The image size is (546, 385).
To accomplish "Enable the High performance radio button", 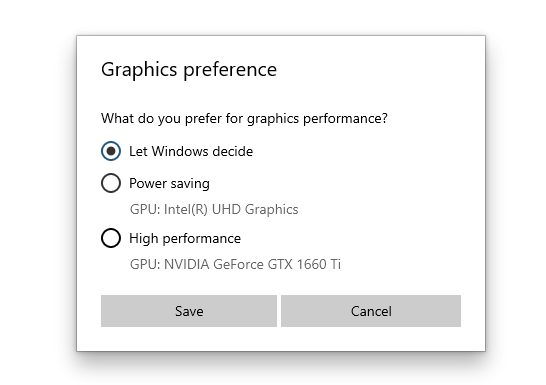I will [111, 238].
